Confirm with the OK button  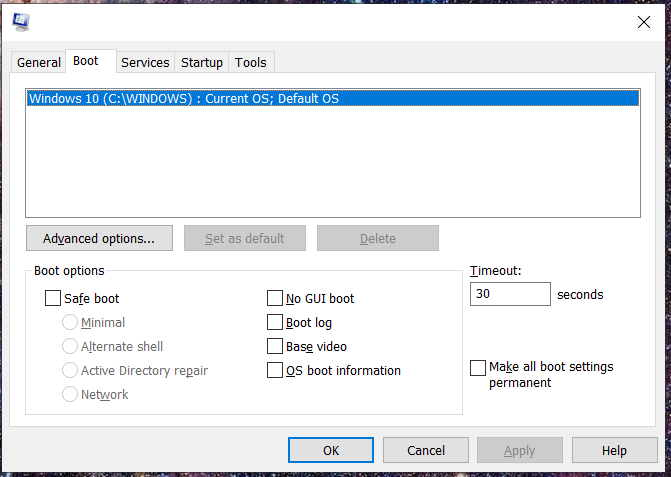click(x=331, y=450)
